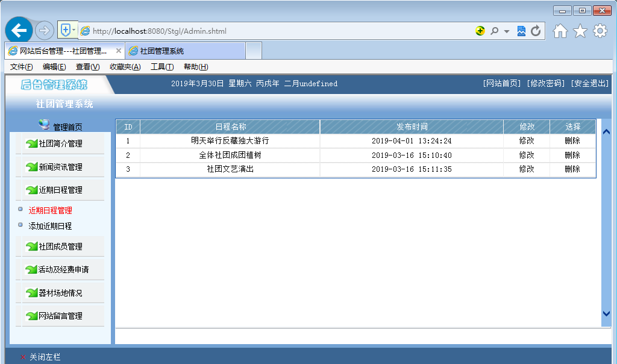
Task: Open the red 近期日程管理 submenu link
Action: 50,210
